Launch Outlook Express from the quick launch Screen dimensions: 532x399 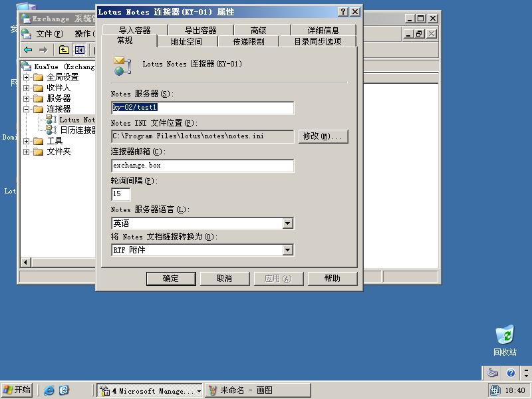(64, 390)
